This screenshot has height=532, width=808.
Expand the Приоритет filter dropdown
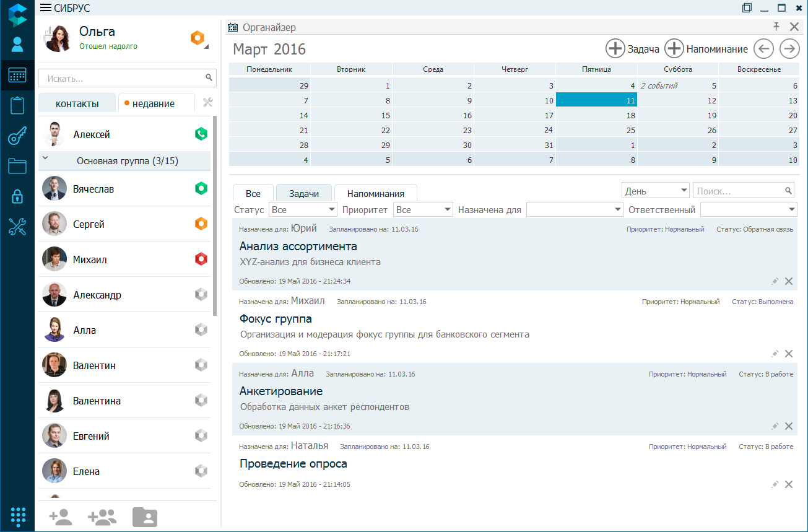coord(424,210)
